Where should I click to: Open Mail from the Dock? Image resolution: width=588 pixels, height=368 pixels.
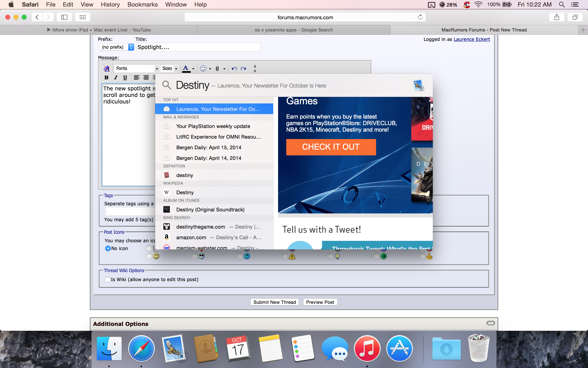pyautogui.click(x=174, y=348)
